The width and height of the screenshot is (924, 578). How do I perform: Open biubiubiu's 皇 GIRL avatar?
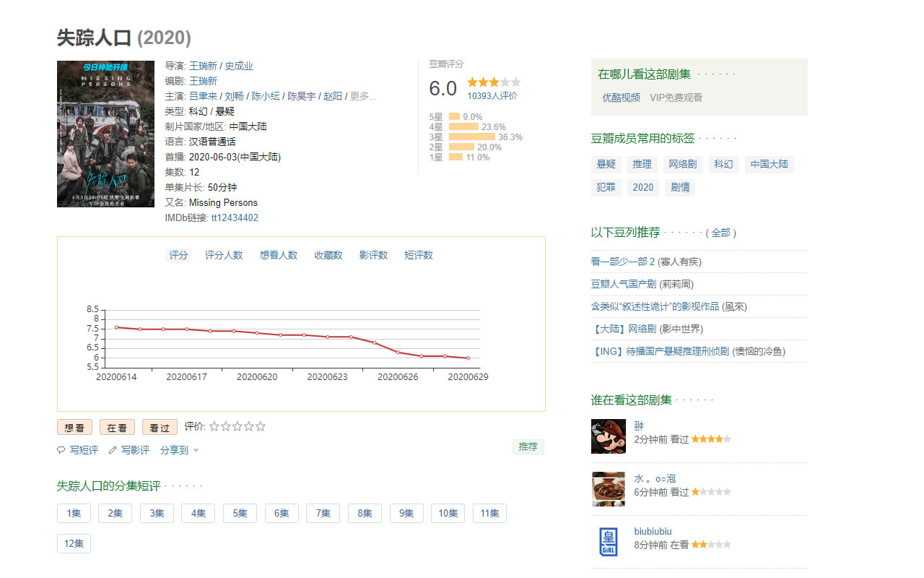coord(609,542)
